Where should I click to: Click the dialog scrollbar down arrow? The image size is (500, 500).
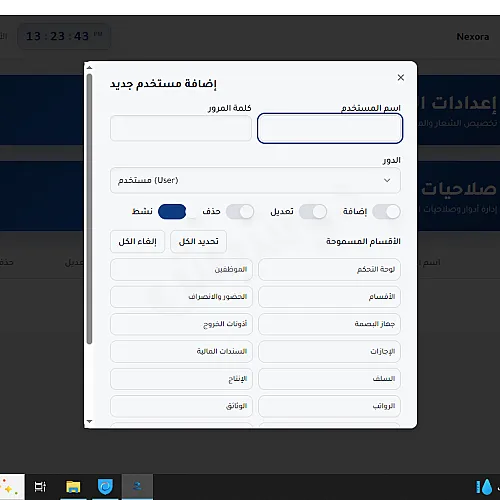(x=89, y=422)
